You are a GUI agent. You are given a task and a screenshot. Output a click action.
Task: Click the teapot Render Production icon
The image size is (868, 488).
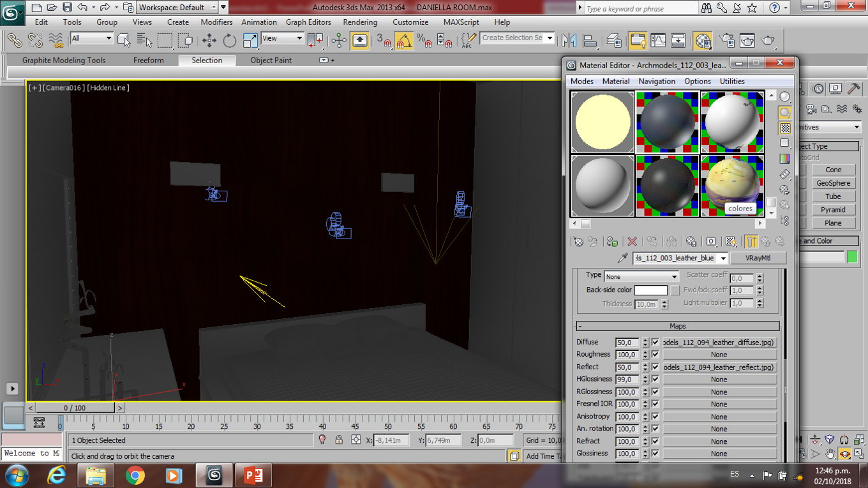768,40
